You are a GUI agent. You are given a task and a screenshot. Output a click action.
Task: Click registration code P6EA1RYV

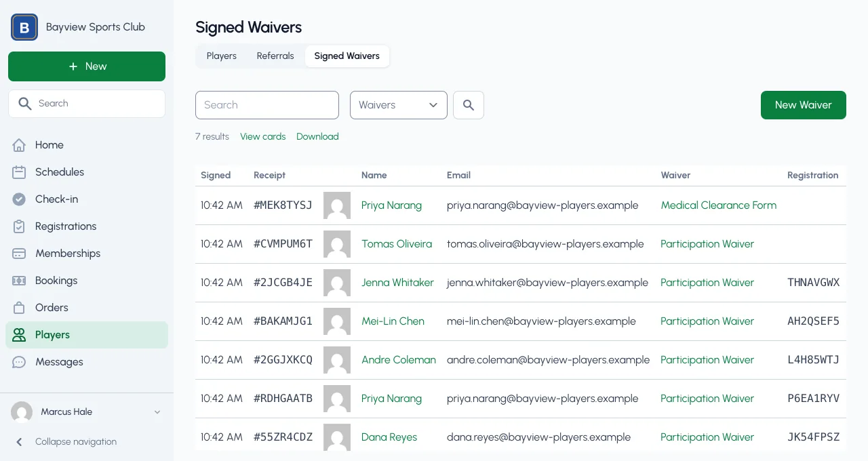[814, 399]
